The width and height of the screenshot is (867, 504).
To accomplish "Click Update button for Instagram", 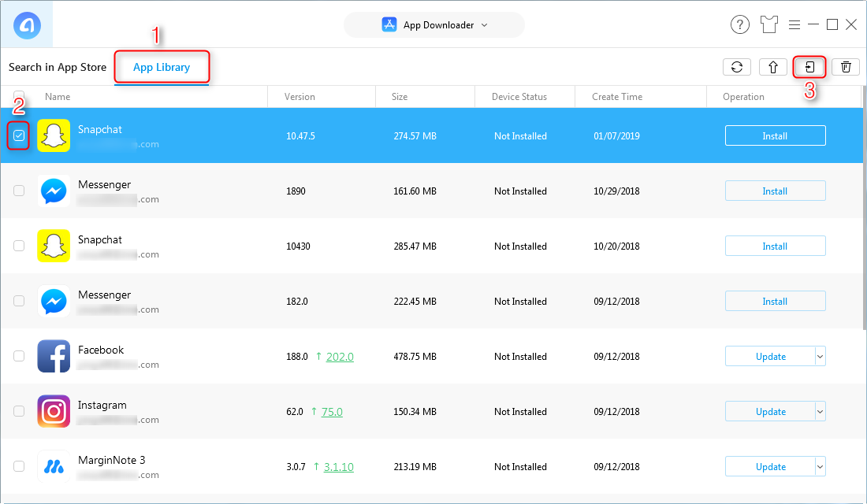I will 770,412.
